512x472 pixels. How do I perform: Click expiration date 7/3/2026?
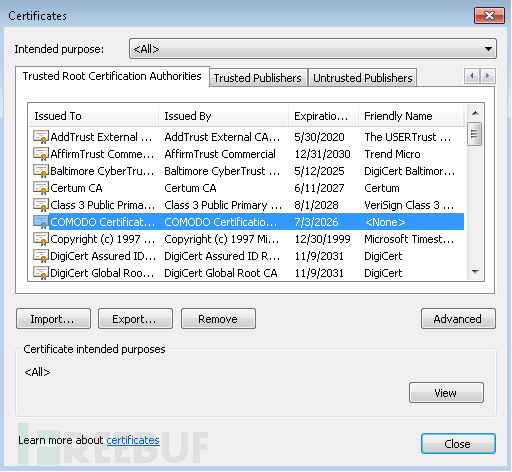point(316,222)
